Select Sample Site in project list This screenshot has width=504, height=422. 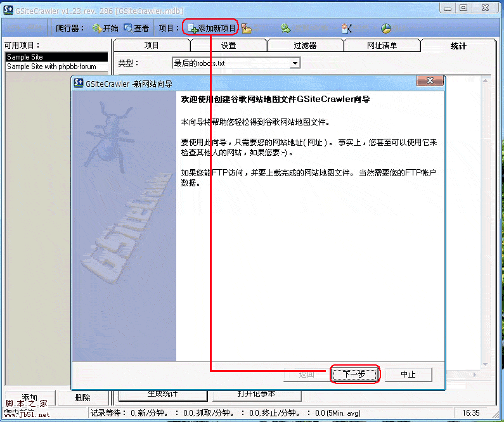pyautogui.click(x=57, y=57)
